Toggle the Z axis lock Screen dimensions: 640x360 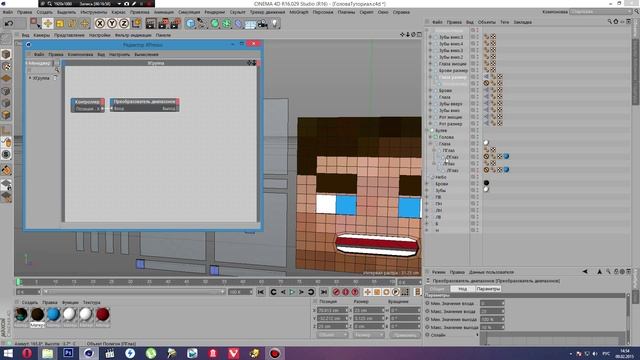(x=124, y=24)
